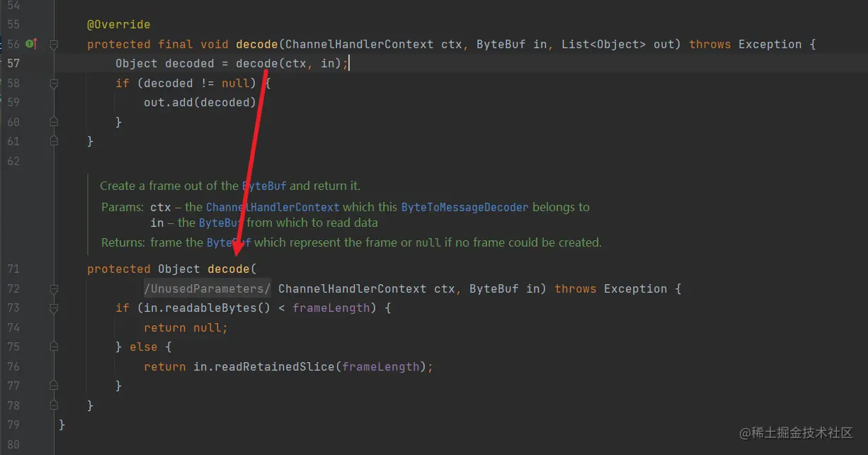Click line number 57 in the gutter
The height and width of the screenshot is (455, 868).
pos(13,63)
